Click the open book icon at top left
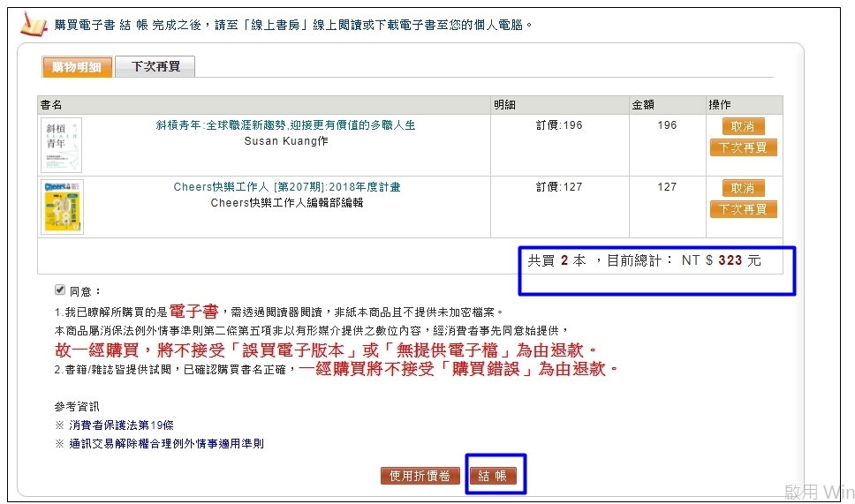Screen dimensions: 855x504 pos(34,24)
